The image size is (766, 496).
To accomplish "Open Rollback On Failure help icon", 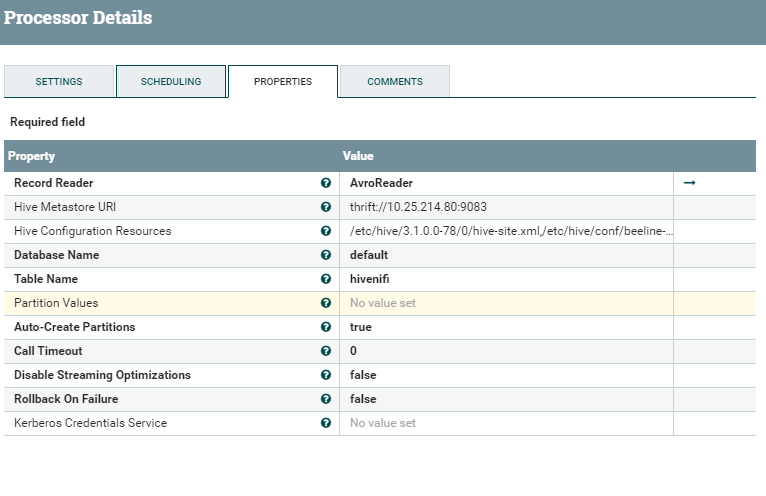I will 326,399.
